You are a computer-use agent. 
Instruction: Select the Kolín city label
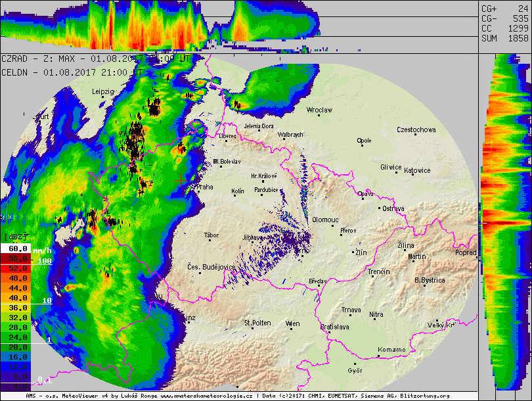click(x=238, y=191)
